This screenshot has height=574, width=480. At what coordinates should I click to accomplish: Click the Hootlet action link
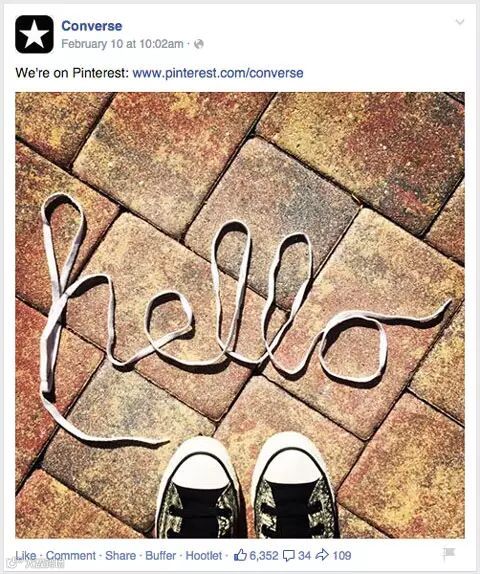(204, 555)
